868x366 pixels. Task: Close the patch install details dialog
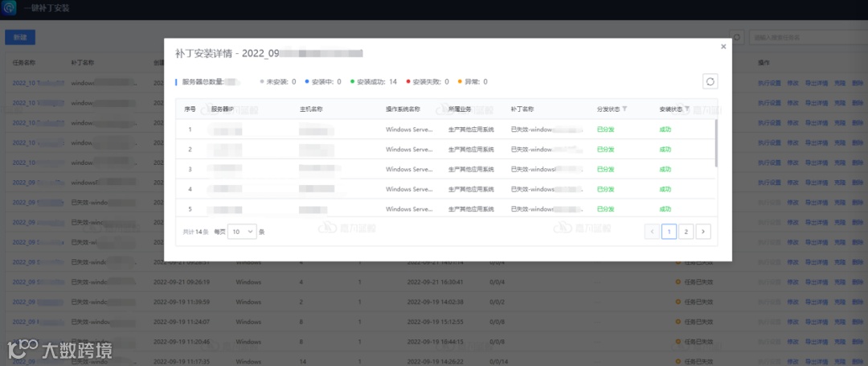[x=723, y=47]
